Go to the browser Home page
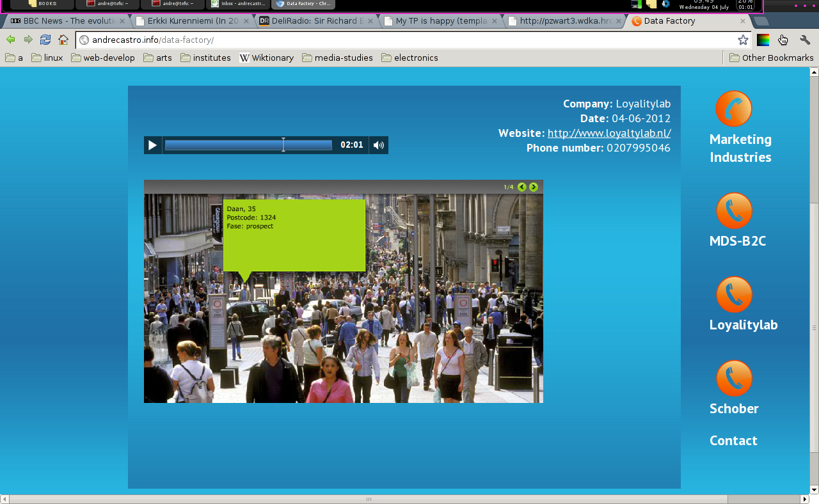Image resolution: width=819 pixels, height=504 pixels. click(x=63, y=40)
